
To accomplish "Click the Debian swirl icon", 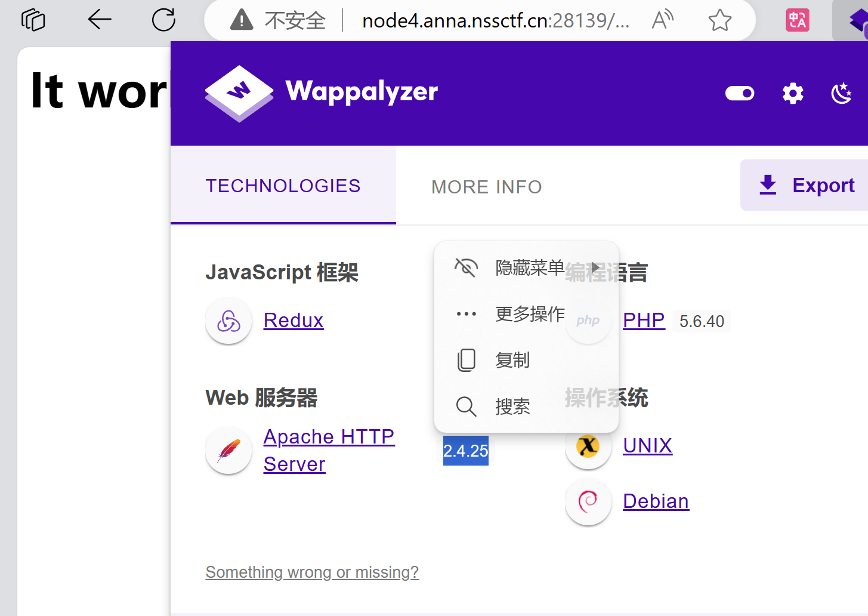I will point(588,502).
